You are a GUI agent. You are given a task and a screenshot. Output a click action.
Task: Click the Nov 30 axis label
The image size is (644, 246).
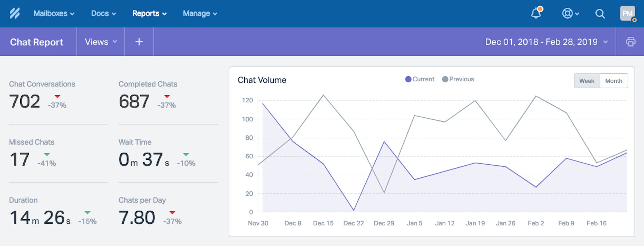pos(258,223)
